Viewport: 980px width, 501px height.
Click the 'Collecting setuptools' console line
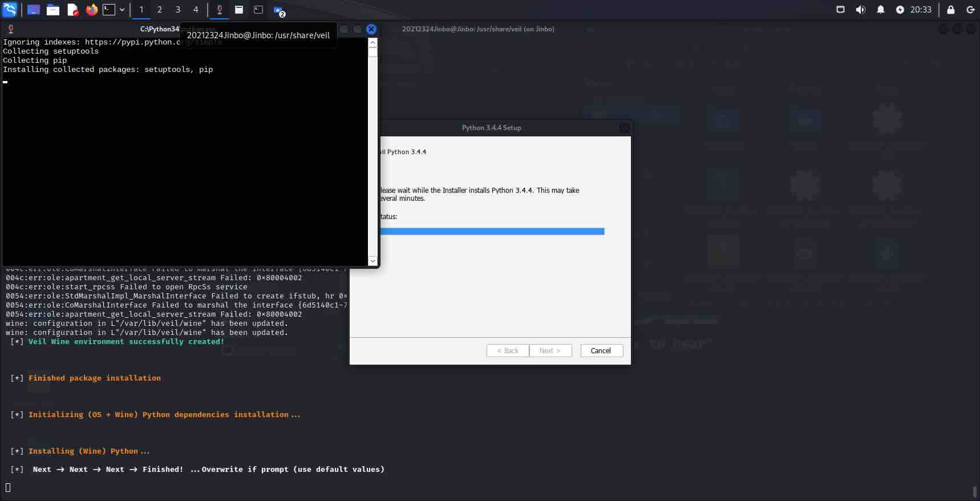click(x=51, y=51)
